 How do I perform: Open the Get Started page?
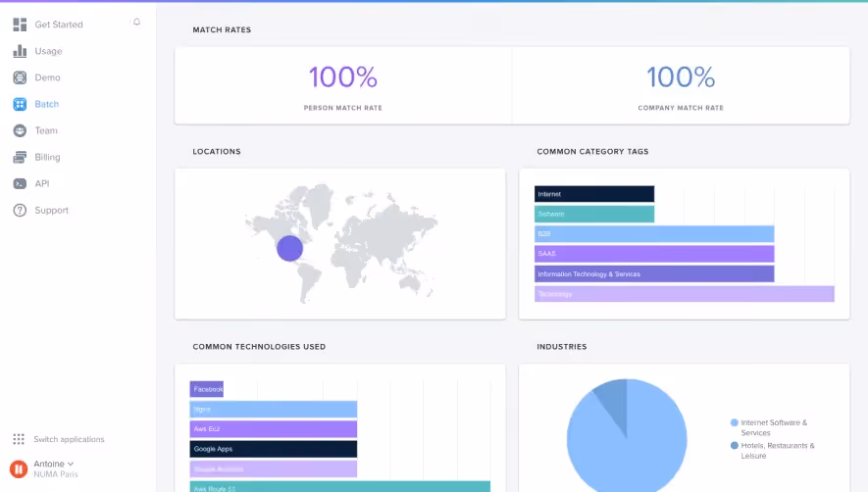click(59, 25)
